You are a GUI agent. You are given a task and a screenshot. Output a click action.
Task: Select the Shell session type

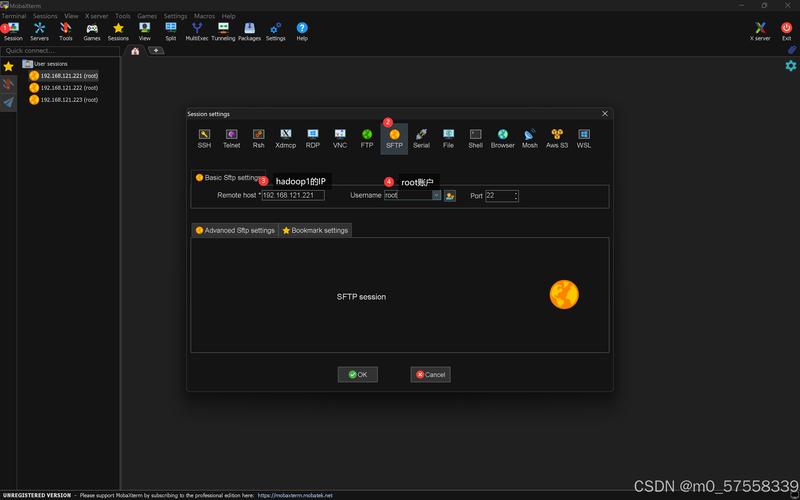[x=476, y=138]
